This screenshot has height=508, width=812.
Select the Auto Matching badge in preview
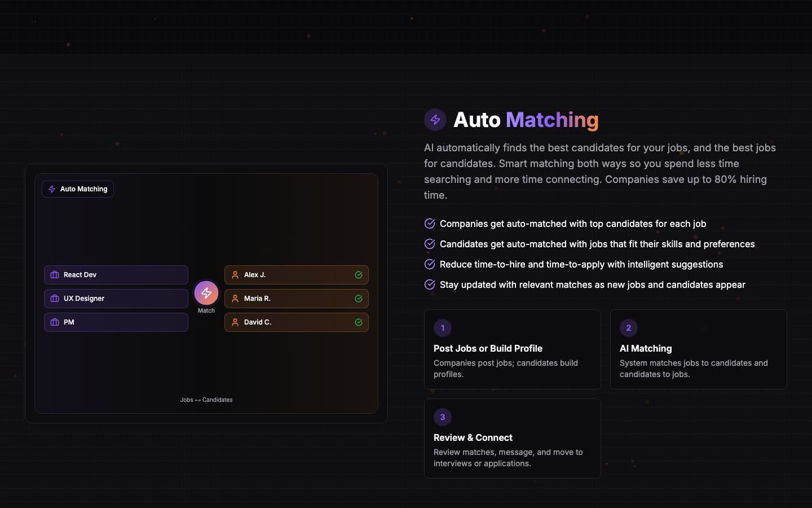(x=78, y=189)
